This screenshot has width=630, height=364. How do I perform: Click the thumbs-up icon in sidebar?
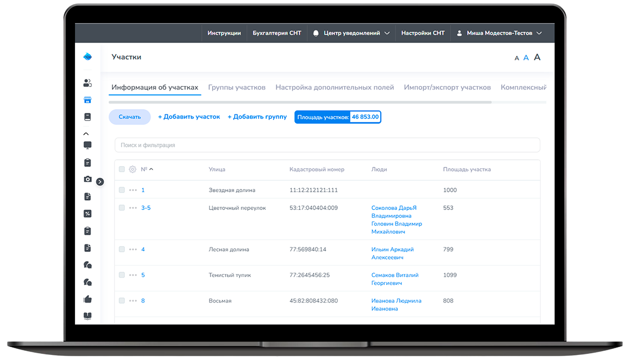(x=88, y=299)
